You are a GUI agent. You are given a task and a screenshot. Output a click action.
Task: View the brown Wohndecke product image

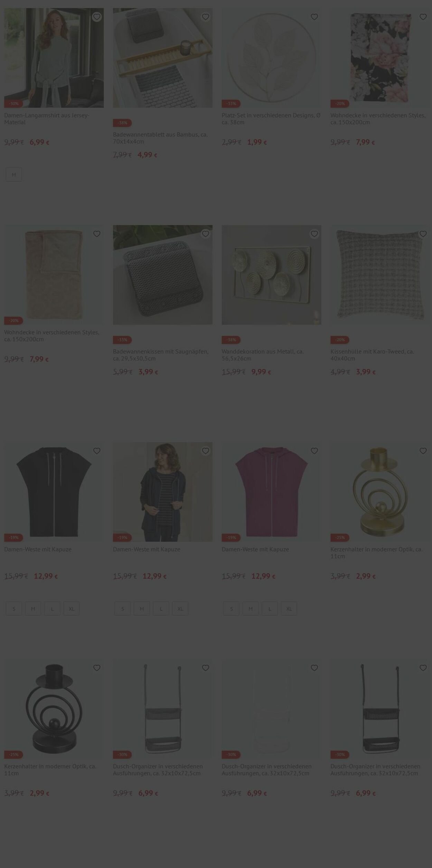[x=54, y=275]
